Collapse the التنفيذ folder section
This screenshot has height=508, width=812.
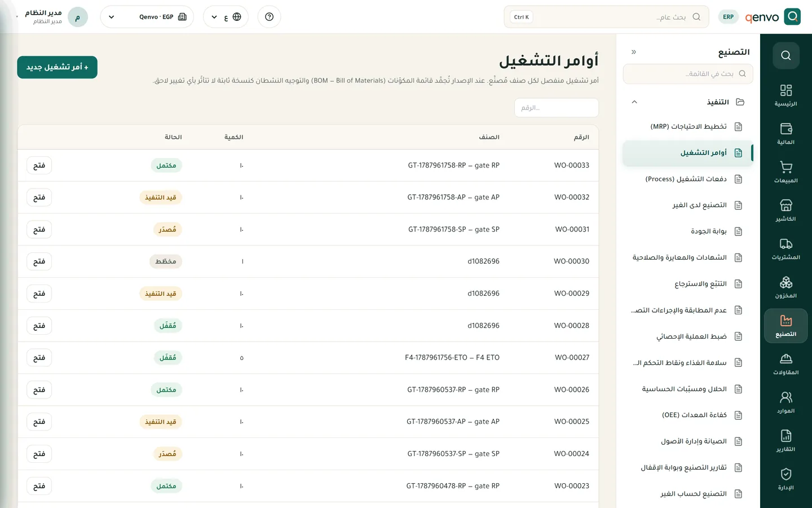point(634,102)
